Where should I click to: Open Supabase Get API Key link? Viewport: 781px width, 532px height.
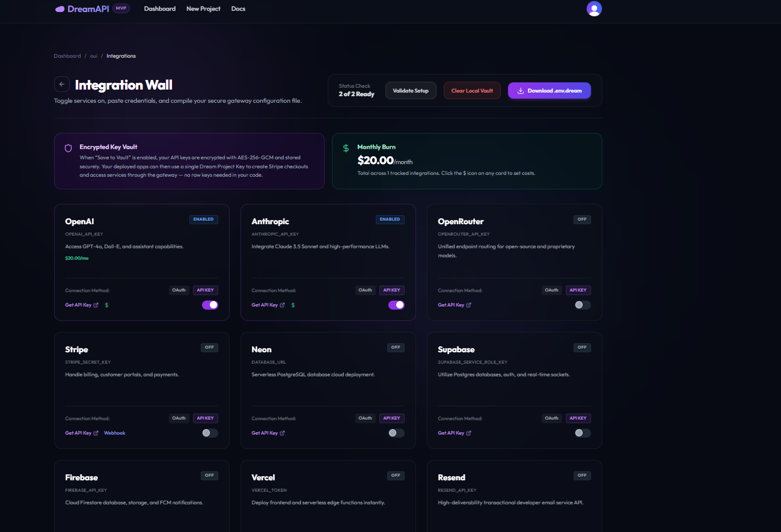click(455, 433)
